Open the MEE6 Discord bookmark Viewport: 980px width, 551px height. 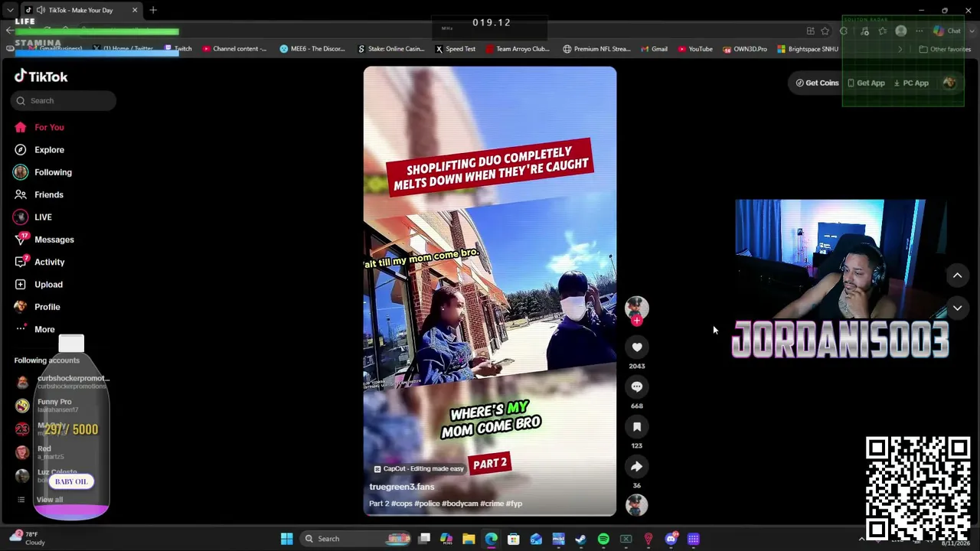[x=312, y=49]
